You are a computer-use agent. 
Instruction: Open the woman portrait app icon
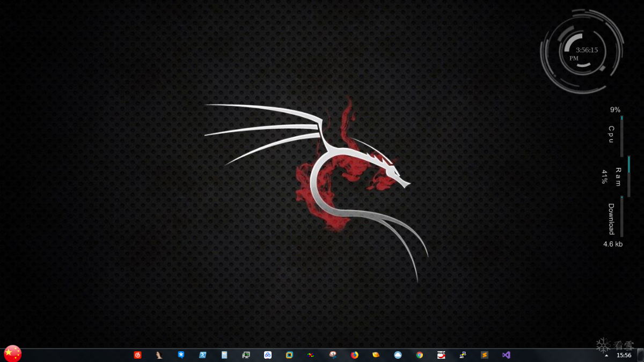(x=159, y=355)
